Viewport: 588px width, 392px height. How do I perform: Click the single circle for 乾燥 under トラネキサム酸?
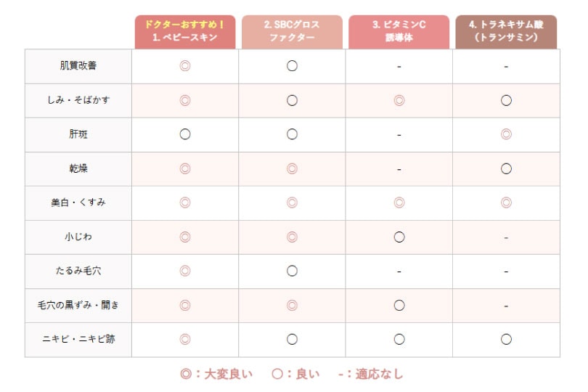(506, 169)
